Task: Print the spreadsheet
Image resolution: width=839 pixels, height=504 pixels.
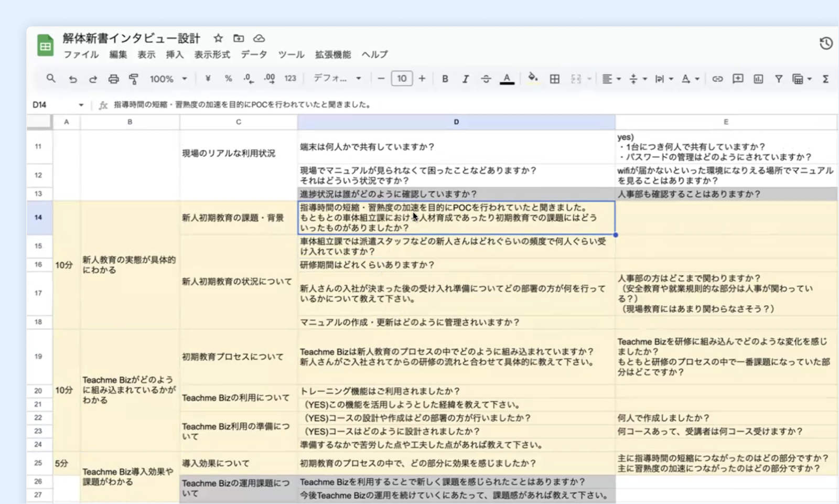Action: [x=113, y=79]
